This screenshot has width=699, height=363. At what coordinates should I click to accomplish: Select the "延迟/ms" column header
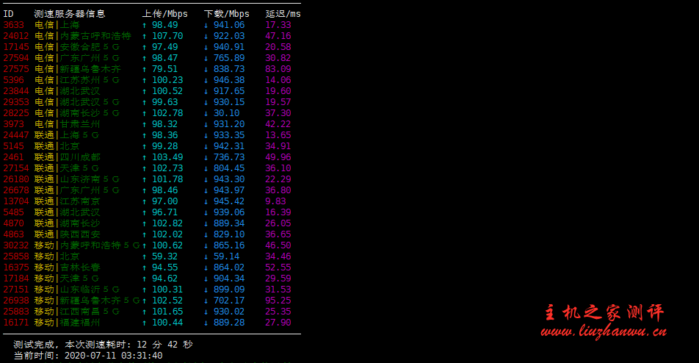point(283,14)
